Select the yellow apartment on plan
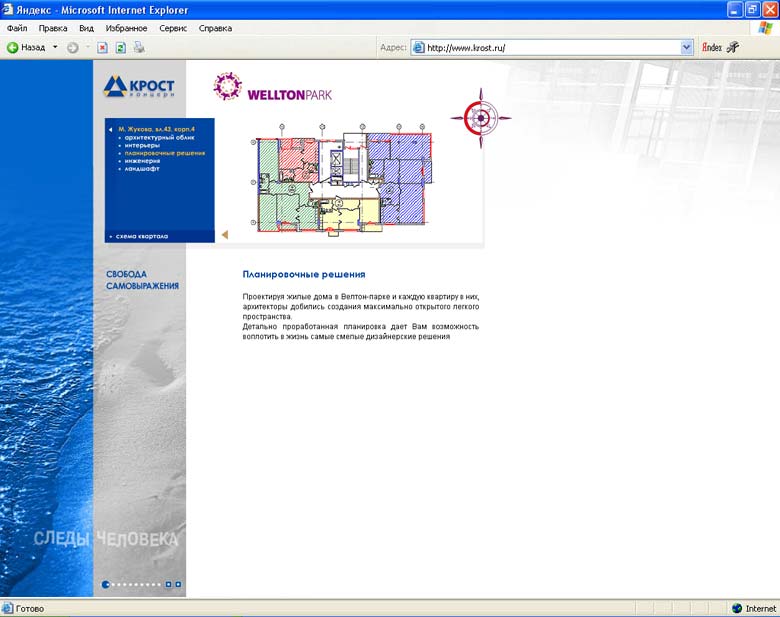This screenshot has height=617, width=780. [350, 213]
